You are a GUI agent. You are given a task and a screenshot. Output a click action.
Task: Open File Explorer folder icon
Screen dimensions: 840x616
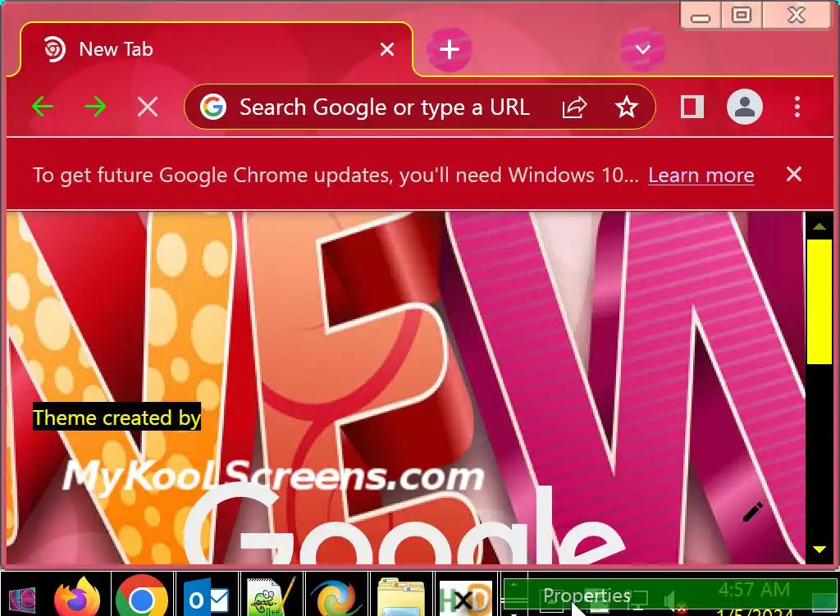400,596
